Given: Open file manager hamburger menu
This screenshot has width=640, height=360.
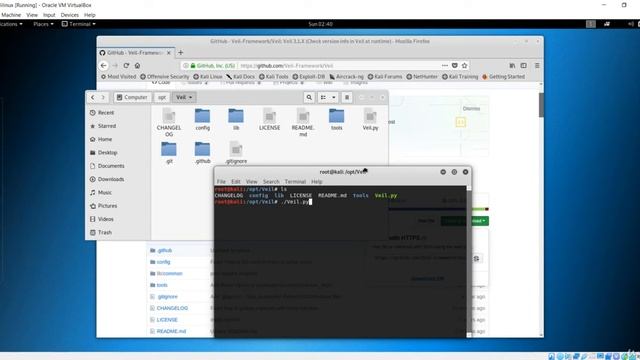Looking at the screenshot, I should pyautogui.click(x=347, y=97).
